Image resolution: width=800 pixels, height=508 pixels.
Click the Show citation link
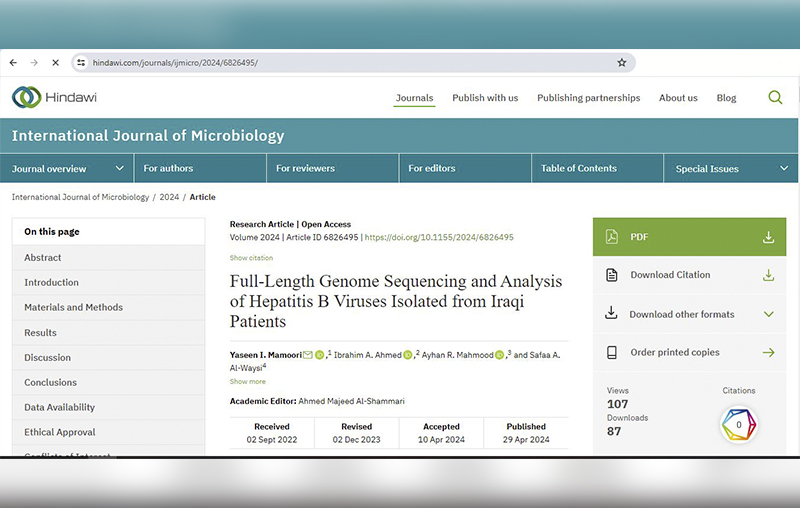[251, 258]
